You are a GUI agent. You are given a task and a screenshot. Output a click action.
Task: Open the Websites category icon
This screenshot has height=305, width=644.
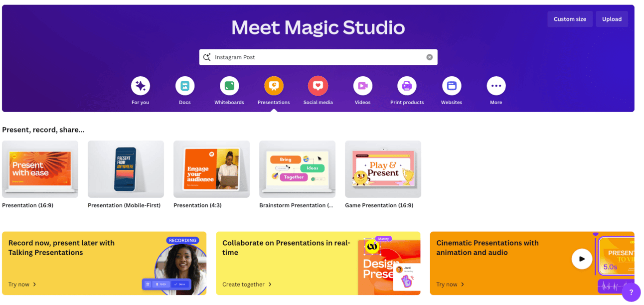coord(452,86)
